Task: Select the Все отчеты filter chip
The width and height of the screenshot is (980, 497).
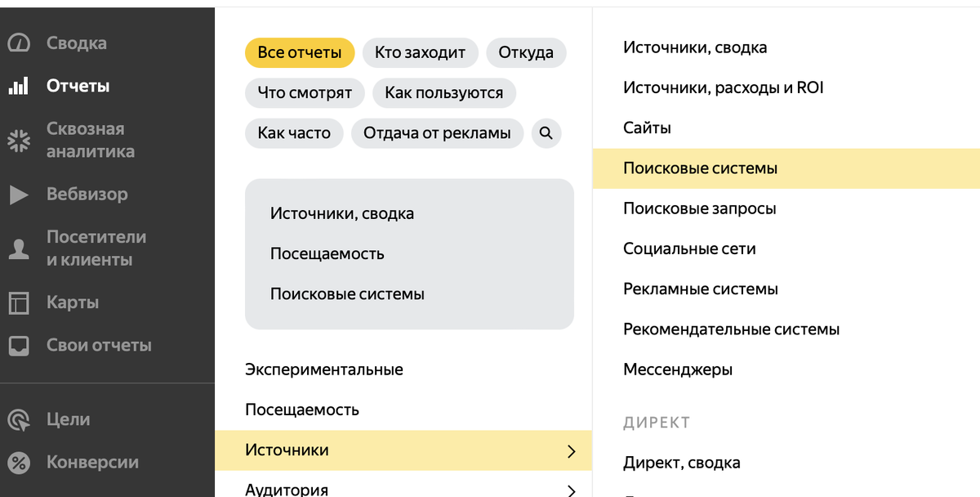Action: pyautogui.click(x=300, y=53)
